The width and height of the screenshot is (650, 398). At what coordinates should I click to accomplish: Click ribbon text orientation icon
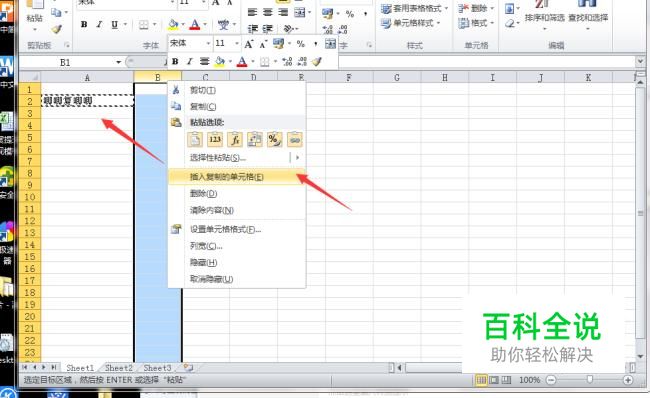point(289,29)
